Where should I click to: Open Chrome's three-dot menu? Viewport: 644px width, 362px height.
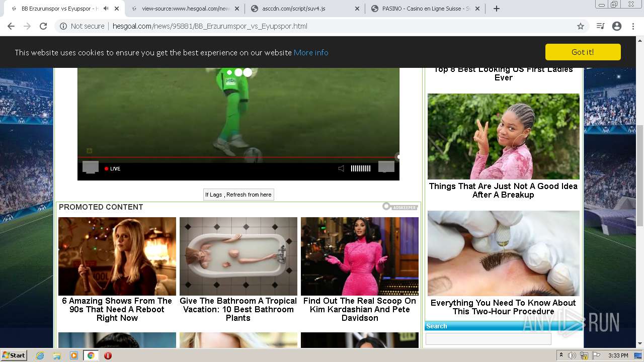click(x=633, y=26)
